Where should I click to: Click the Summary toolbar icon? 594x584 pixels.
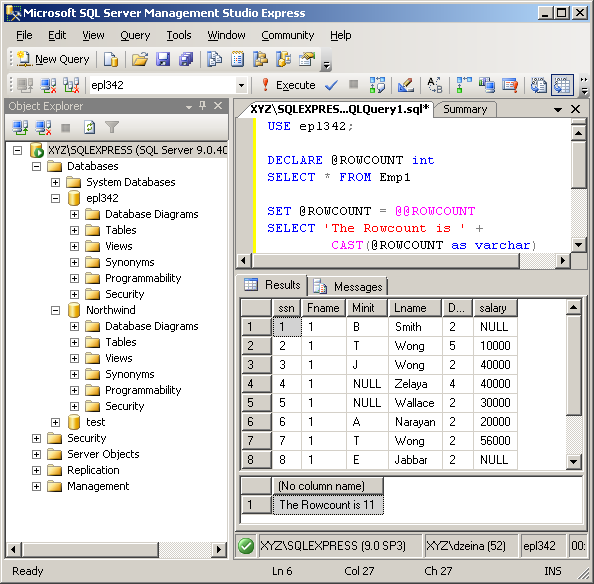[238, 59]
